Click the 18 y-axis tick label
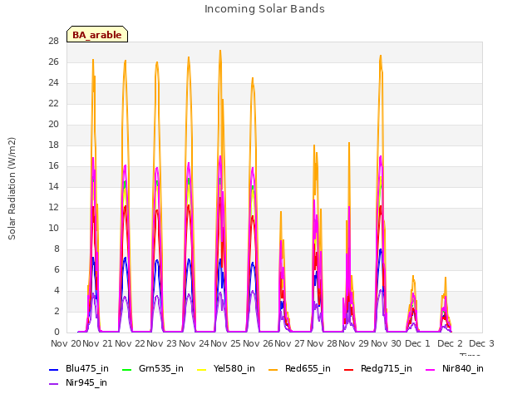Viewport: 532px width, 399px height. pos(53,145)
